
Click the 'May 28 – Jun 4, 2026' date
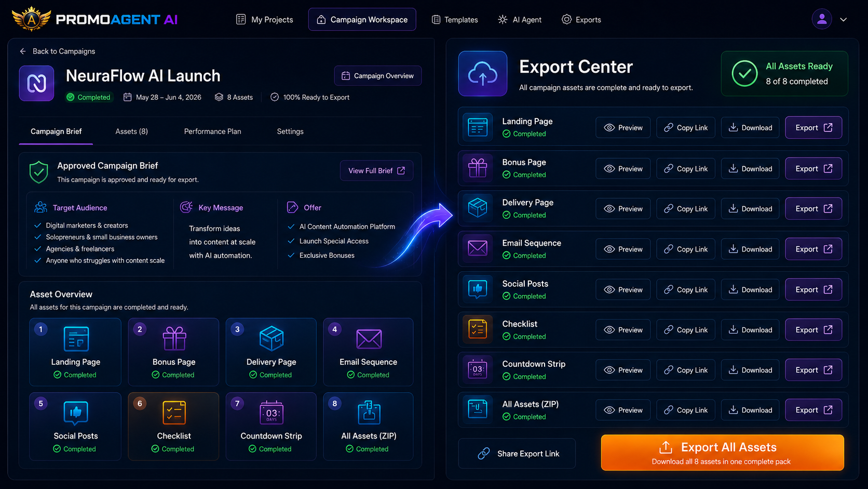click(x=169, y=97)
